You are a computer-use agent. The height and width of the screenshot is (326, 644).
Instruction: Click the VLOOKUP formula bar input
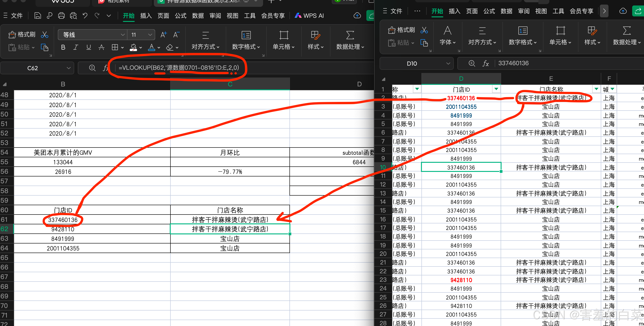pyautogui.click(x=178, y=68)
